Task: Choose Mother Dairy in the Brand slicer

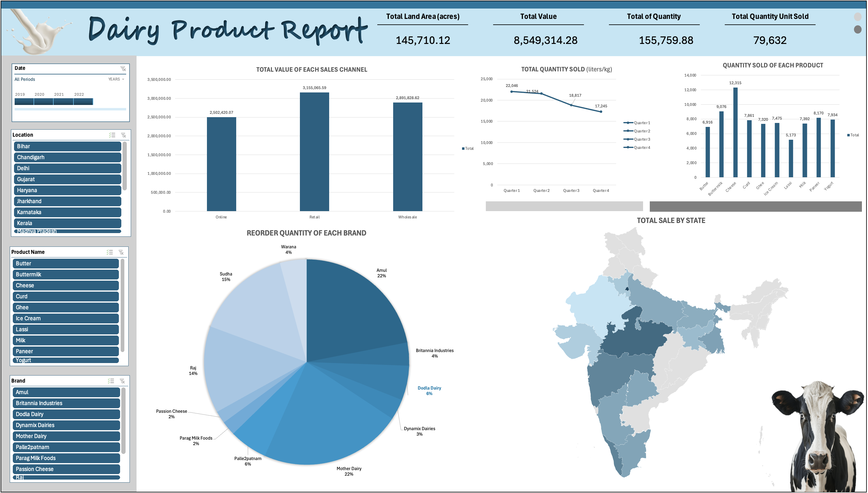Action: [x=66, y=437]
